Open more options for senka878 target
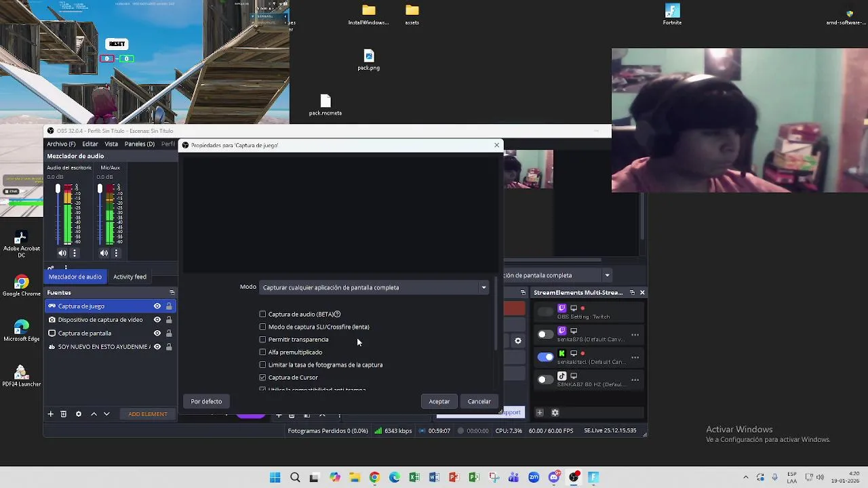This screenshot has height=488, width=868. (x=635, y=335)
